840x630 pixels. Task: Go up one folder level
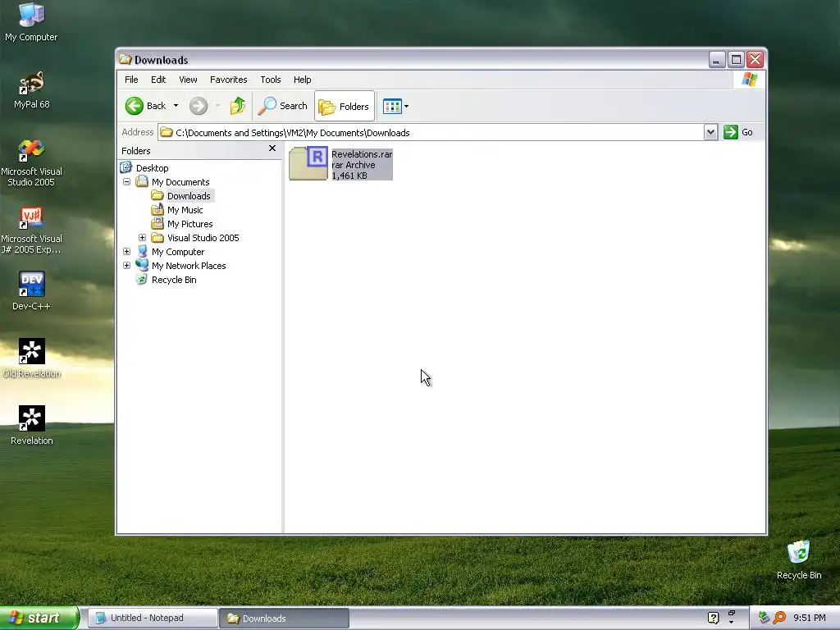238,106
